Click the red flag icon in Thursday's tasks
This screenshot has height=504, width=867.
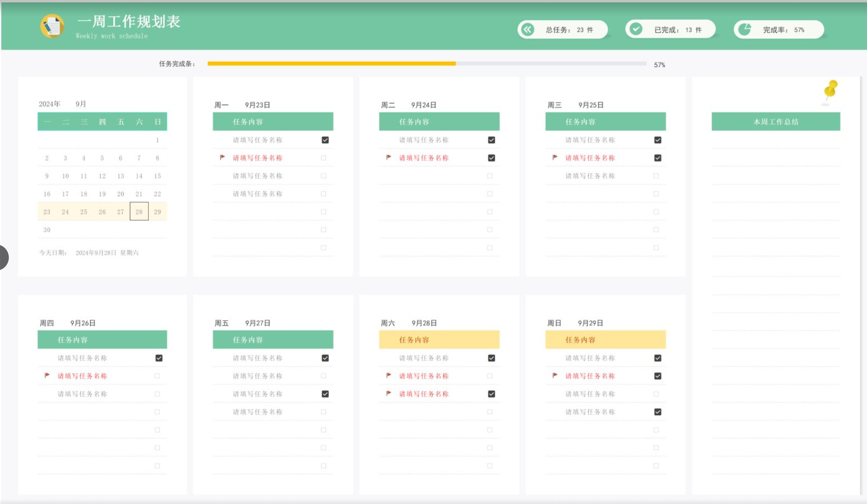(x=47, y=376)
